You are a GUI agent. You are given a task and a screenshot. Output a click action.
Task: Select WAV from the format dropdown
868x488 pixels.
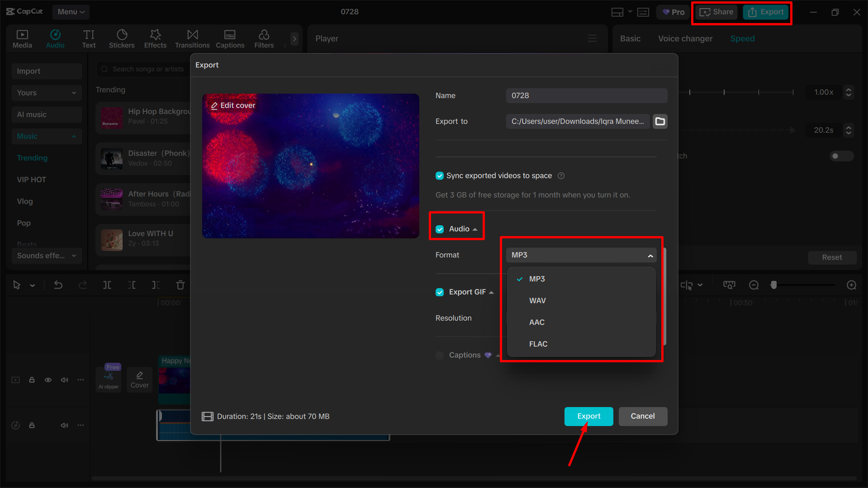point(537,300)
